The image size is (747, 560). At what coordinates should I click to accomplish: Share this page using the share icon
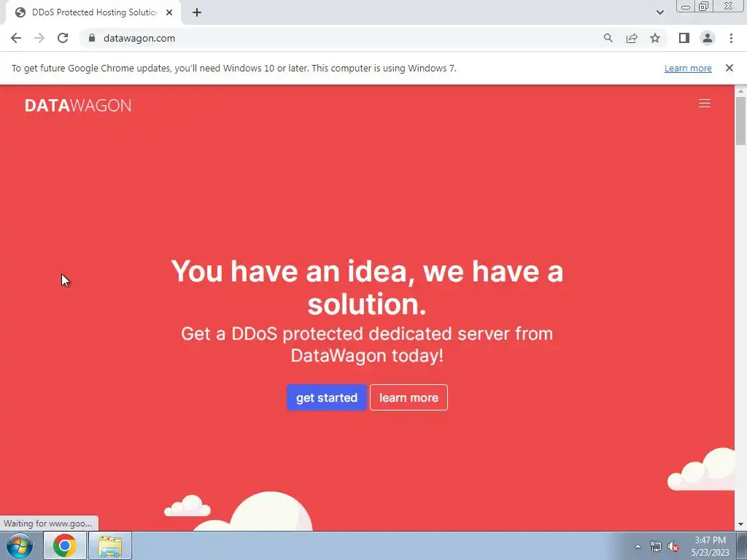click(632, 38)
